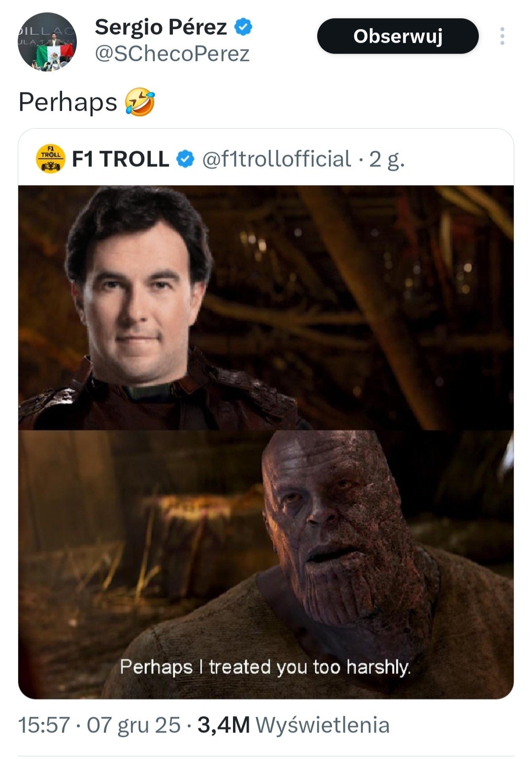
Task: Click the F1 TROLL account name
Action: pos(121,159)
